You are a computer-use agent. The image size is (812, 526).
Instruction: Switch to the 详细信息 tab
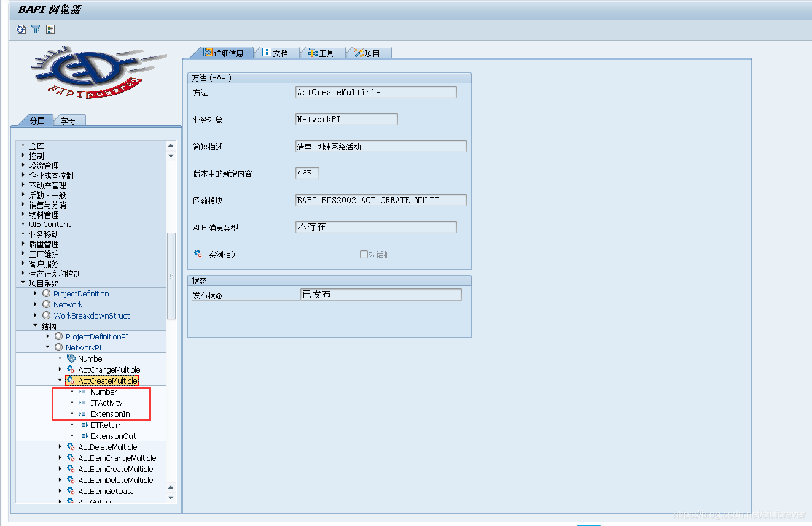[x=222, y=53]
